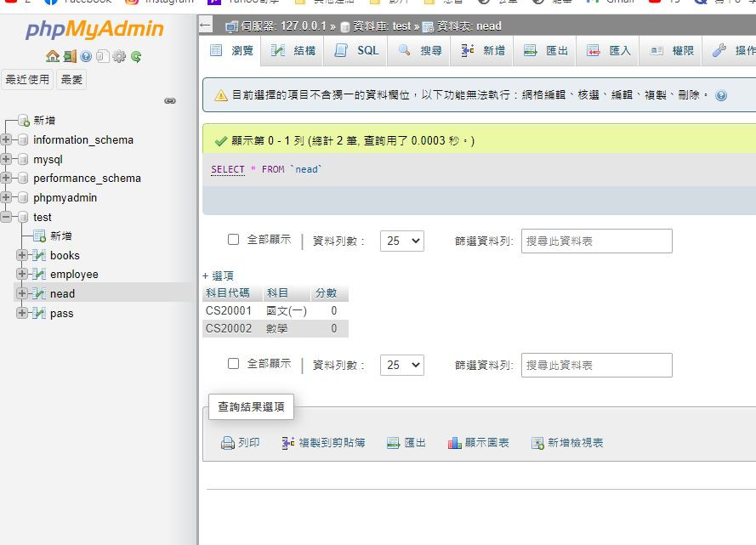Reload the navigation panel green icon

point(136,56)
